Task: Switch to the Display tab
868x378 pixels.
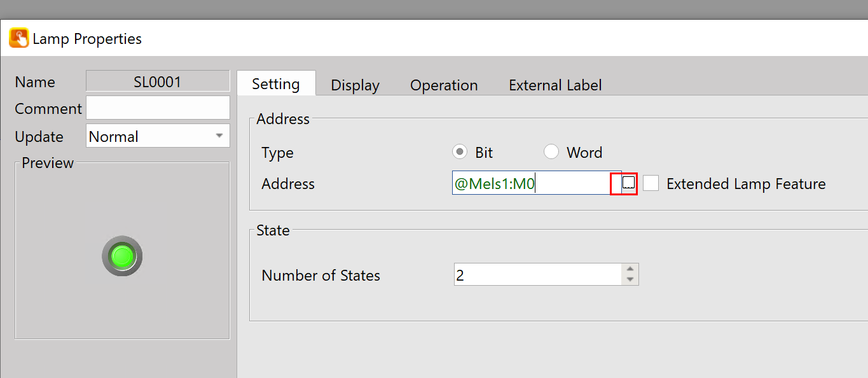Action: (x=355, y=85)
